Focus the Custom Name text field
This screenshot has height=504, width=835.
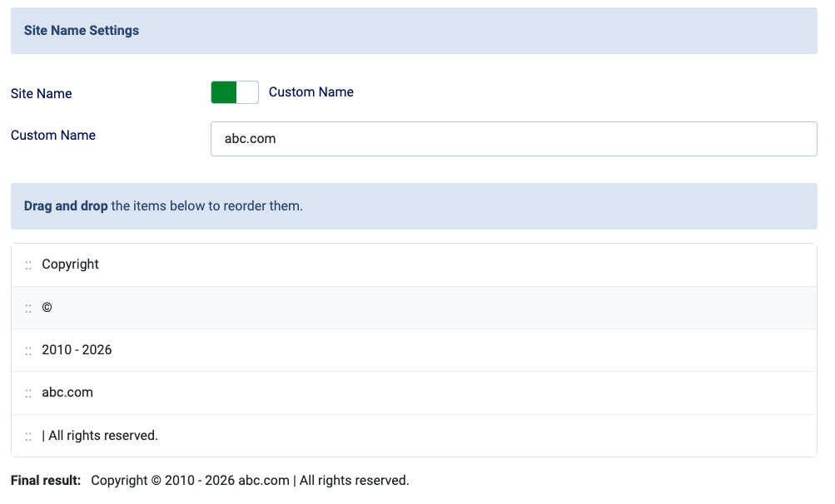(x=513, y=139)
